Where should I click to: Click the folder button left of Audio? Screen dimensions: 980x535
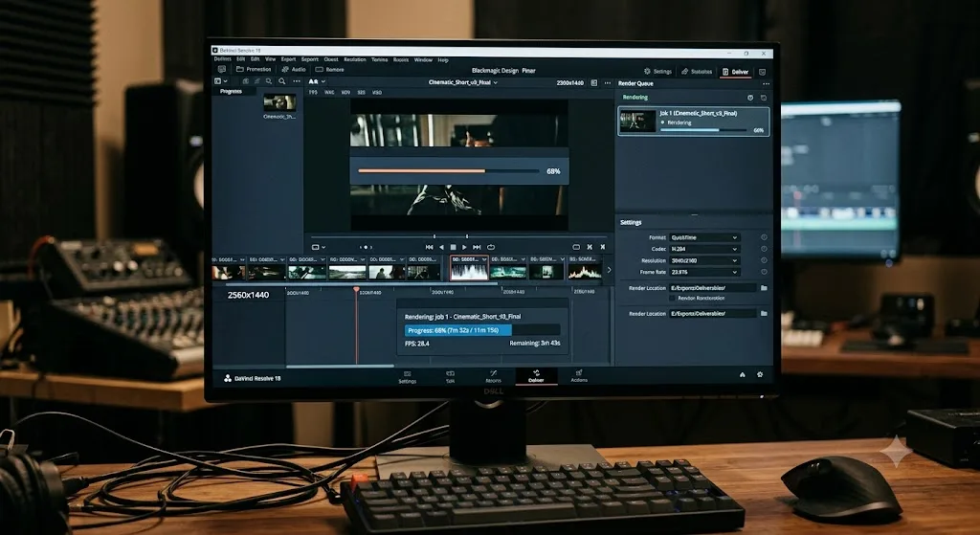tap(253, 69)
